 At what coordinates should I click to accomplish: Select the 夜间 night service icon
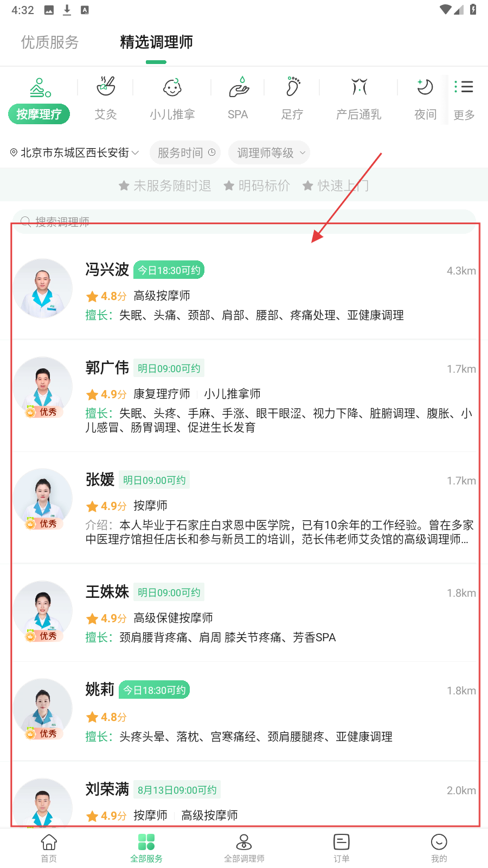coord(425,87)
